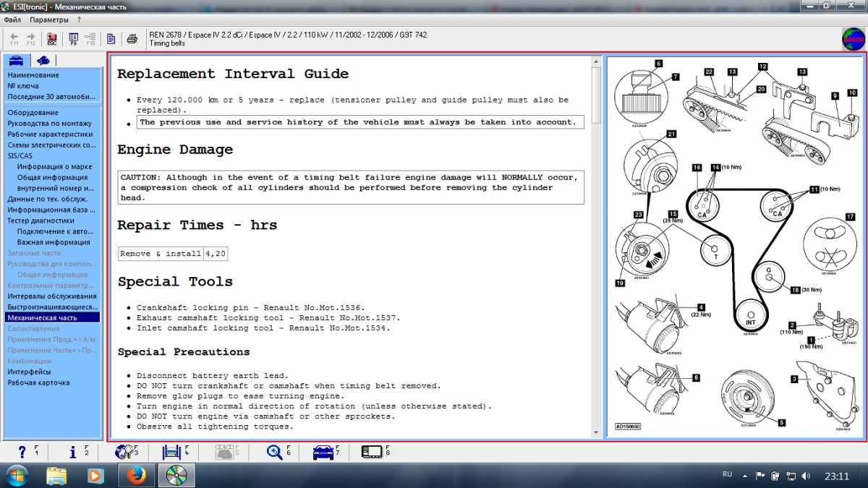Viewport: 868px width, 488px height.
Task: Click the greyed F5 engine icon
Action: click(224, 453)
